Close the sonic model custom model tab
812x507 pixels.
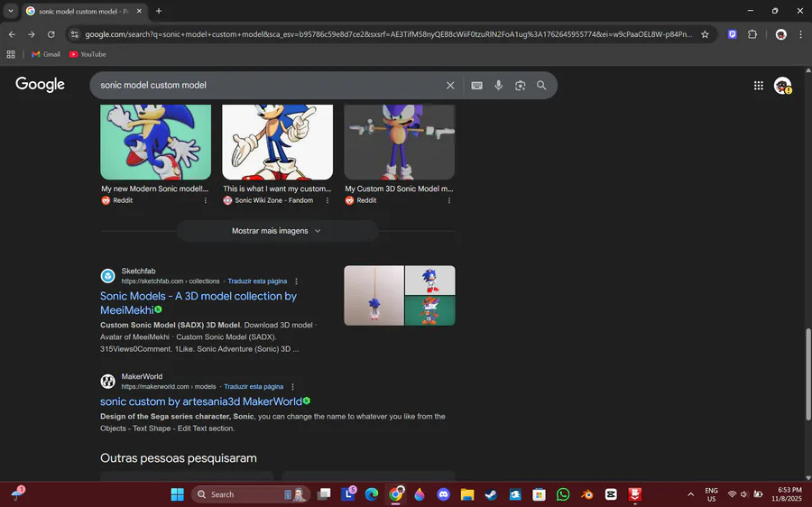coord(139,11)
